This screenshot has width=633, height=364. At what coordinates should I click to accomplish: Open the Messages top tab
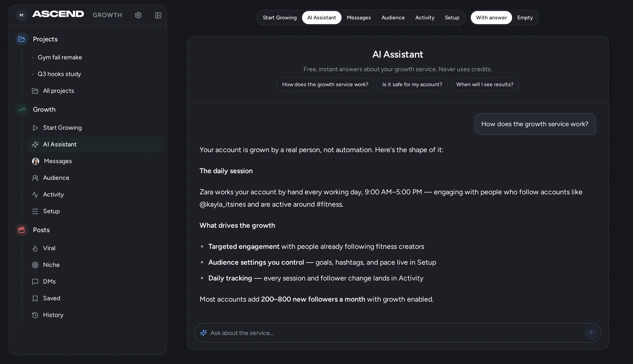click(359, 18)
